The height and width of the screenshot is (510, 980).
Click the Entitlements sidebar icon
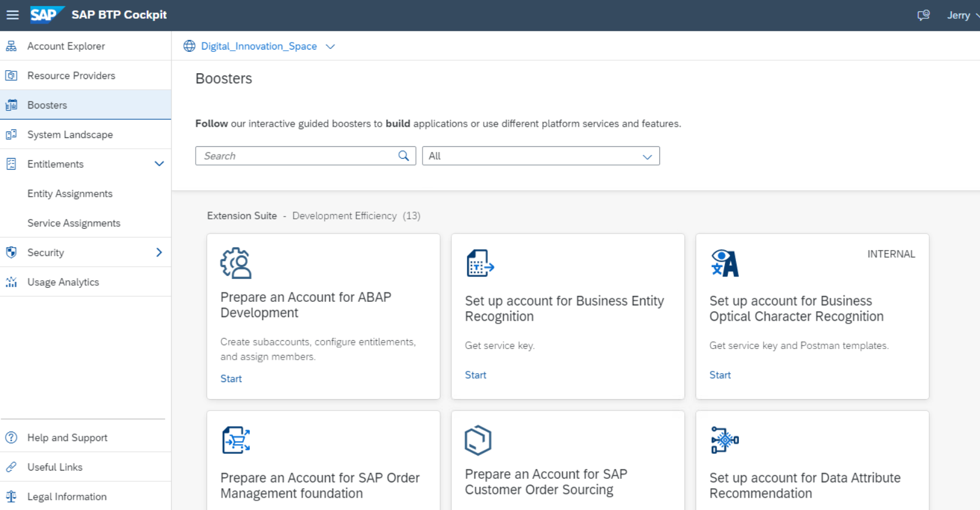[x=11, y=164]
